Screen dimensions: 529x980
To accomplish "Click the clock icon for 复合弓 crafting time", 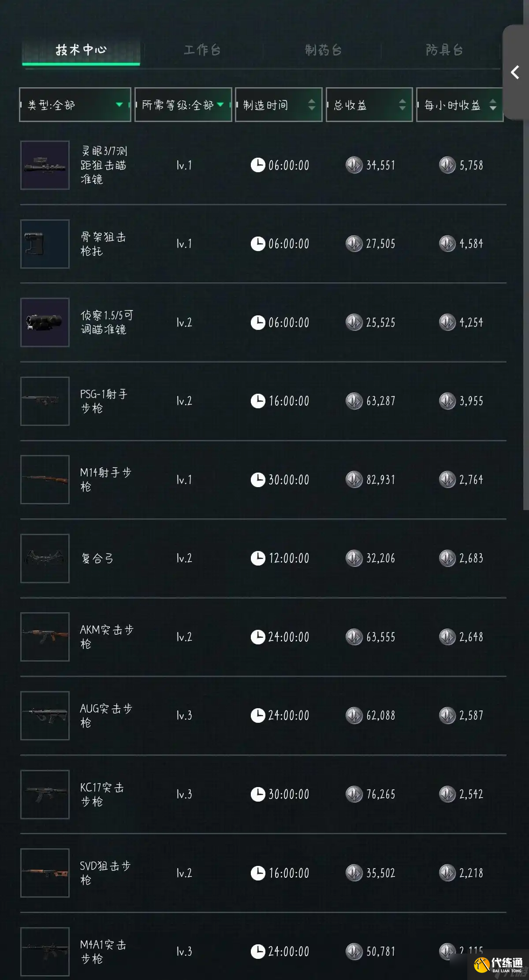I will pyautogui.click(x=259, y=558).
